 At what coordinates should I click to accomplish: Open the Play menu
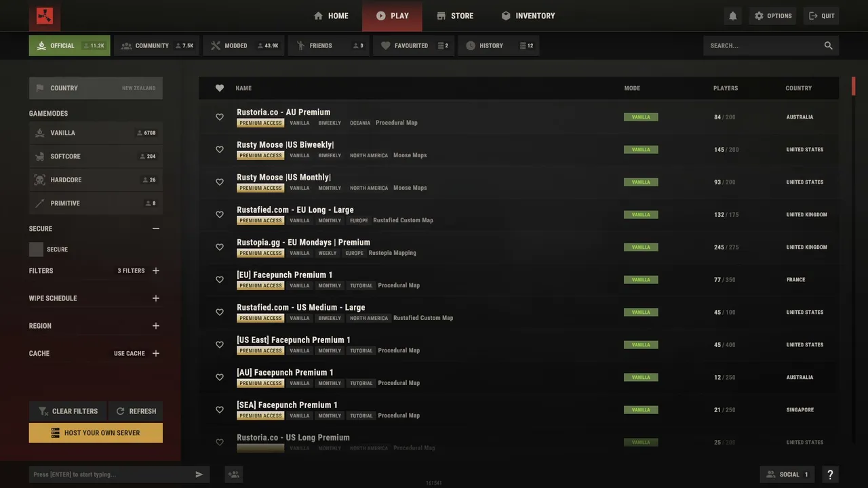tap(392, 16)
